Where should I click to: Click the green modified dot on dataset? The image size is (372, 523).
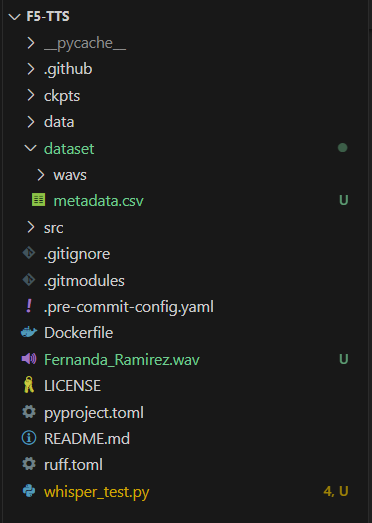(x=343, y=148)
